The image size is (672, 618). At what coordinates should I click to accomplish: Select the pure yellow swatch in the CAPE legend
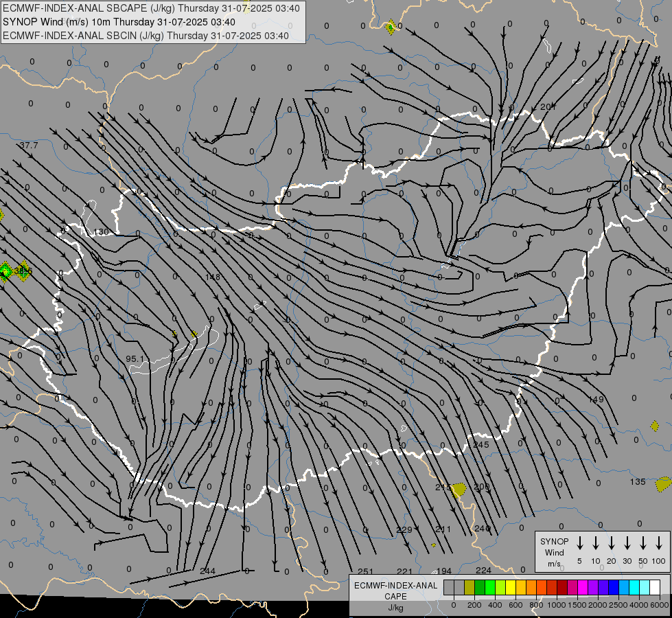tap(511, 587)
